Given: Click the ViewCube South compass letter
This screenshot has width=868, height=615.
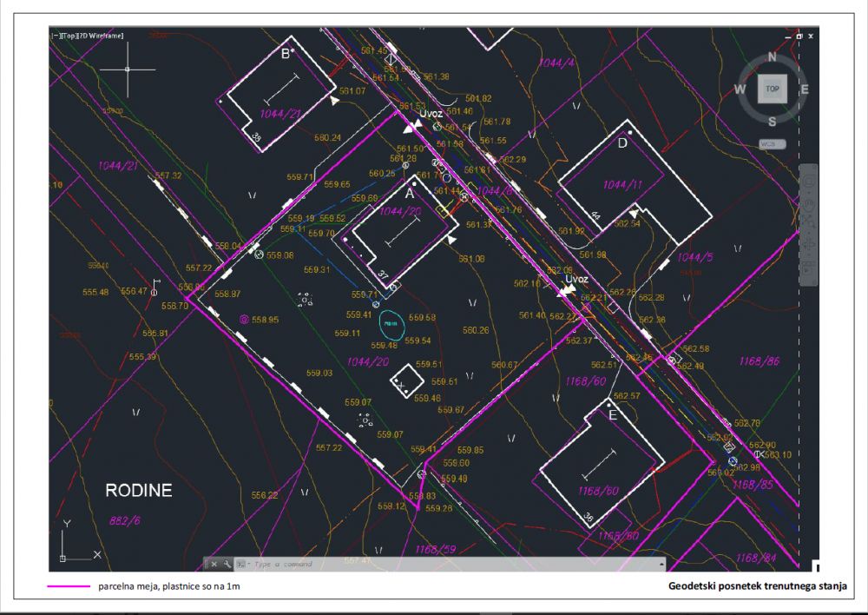Looking at the screenshot, I should pos(772,121).
